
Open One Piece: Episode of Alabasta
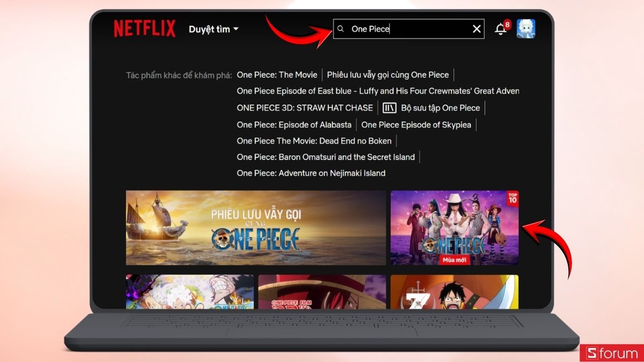click(x=294, y=124)
